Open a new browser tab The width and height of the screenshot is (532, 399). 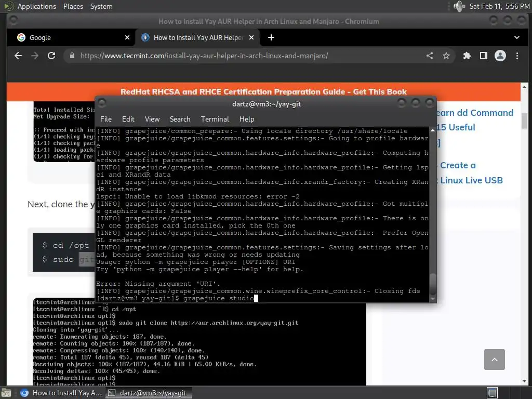click(x=271, y=37)
